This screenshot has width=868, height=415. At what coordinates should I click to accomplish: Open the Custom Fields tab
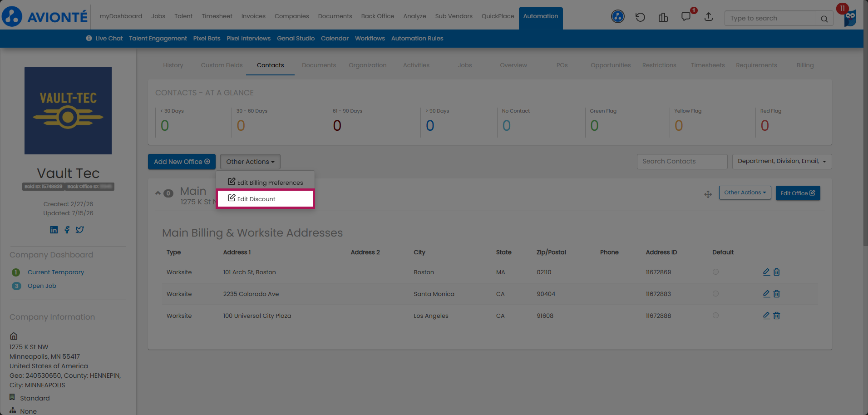tap(222, 65)
